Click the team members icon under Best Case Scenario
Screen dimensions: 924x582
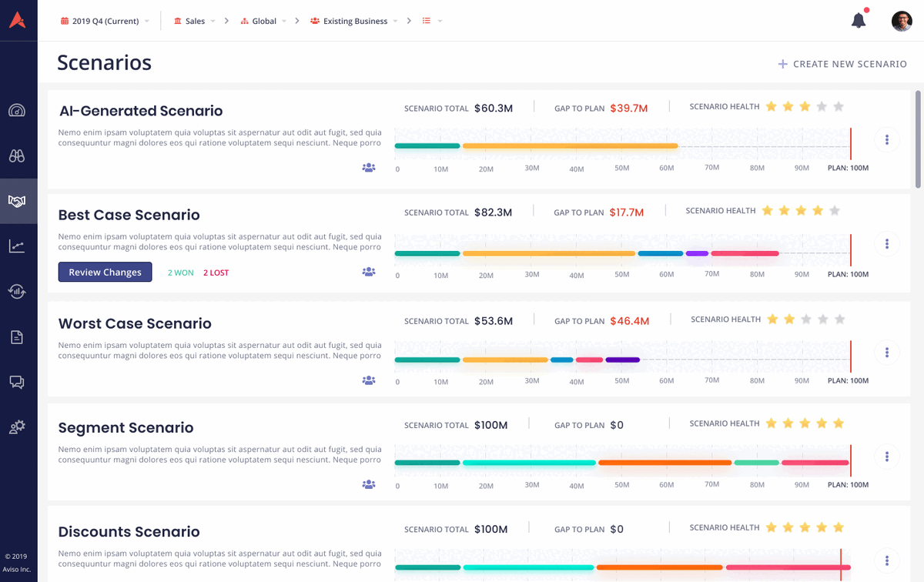[369, 271]
